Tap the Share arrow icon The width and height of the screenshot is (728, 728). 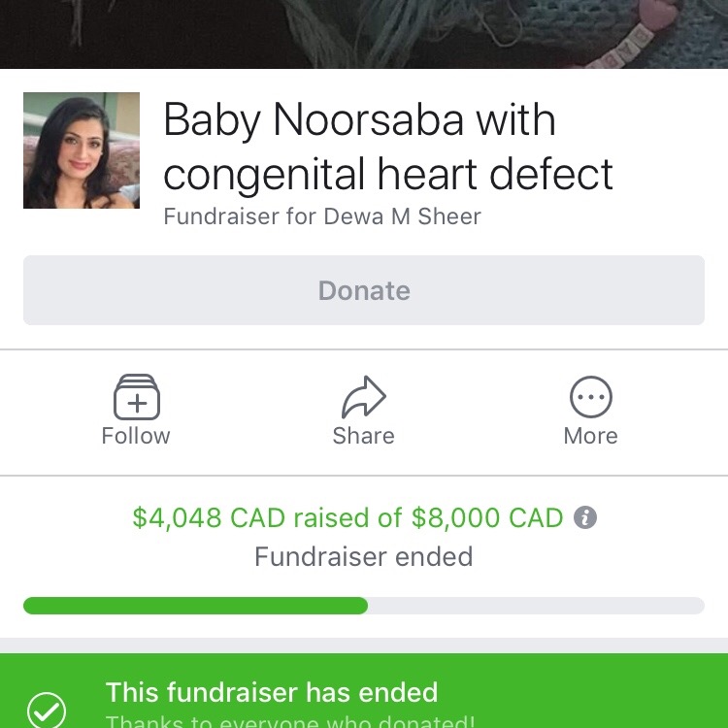click(364, 396)
